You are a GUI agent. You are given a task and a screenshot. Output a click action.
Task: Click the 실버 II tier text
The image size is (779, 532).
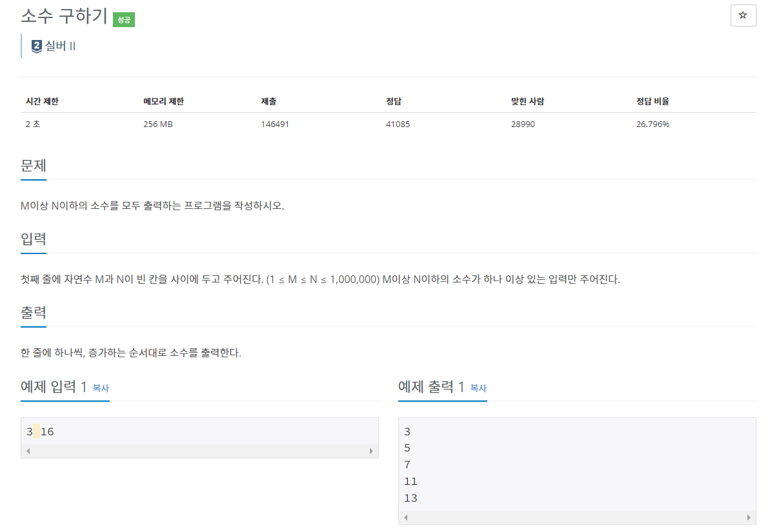click(x=61, y=46)
